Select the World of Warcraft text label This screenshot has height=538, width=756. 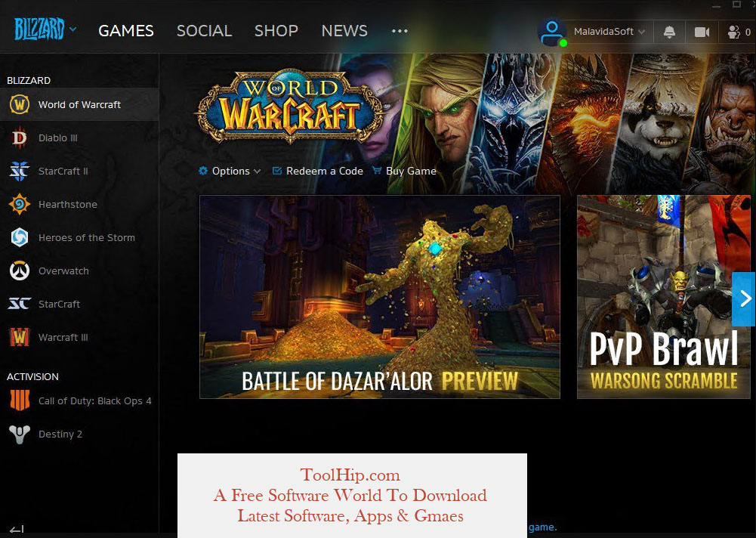pyautogui.click(x=79, y=105)
